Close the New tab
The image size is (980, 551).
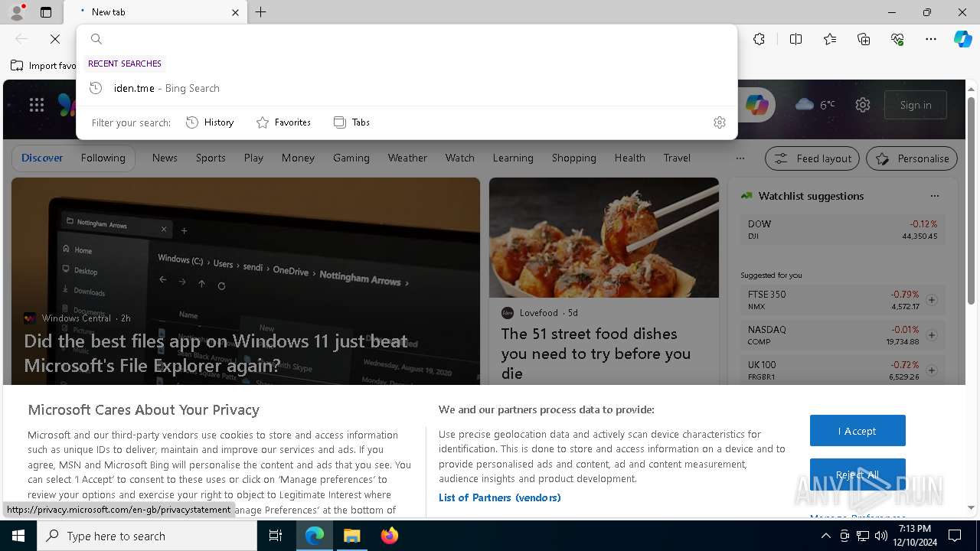235,12
